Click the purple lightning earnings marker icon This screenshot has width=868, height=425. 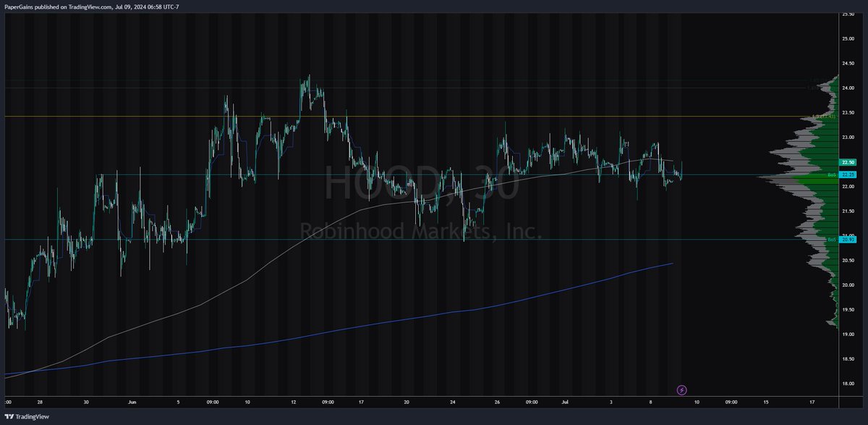681,390
